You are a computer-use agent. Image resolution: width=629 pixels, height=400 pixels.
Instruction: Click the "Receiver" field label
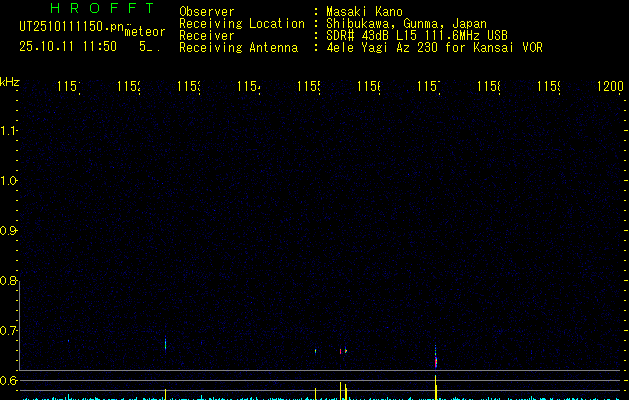tap(207, 36)
